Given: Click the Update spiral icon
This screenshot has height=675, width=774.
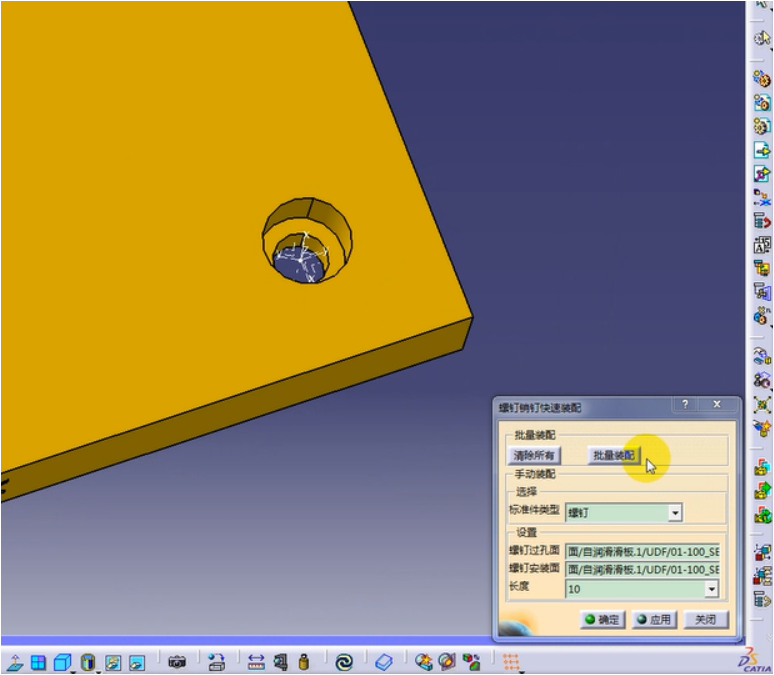Looking at the screenshot, I should (x=344, y=662).
